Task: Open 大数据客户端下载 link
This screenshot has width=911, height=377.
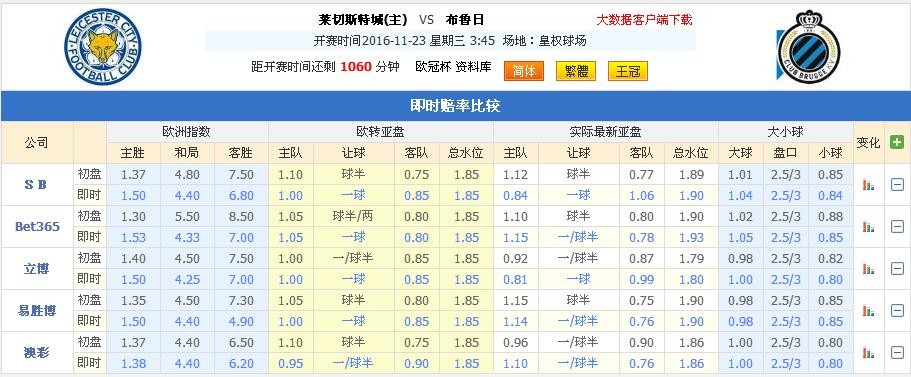Action: pyautogui.click(x=644, y=20)
